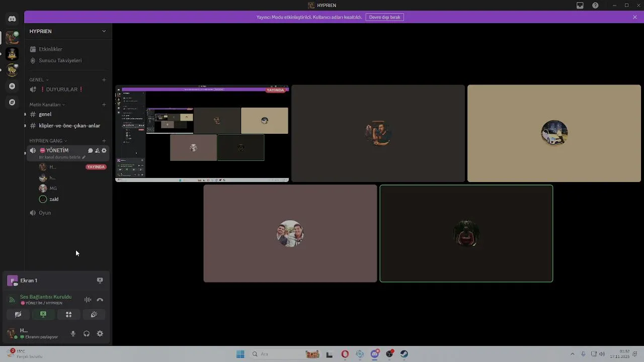Open the Discover servers compass icon
The image size is (644, 362).
12,102
